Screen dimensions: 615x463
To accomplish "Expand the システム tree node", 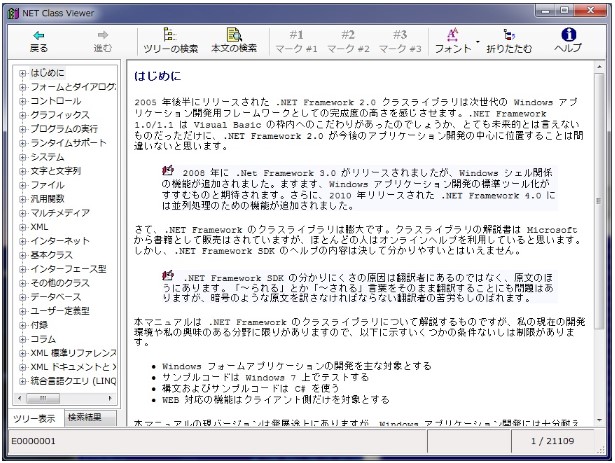I will pos(23,157).
